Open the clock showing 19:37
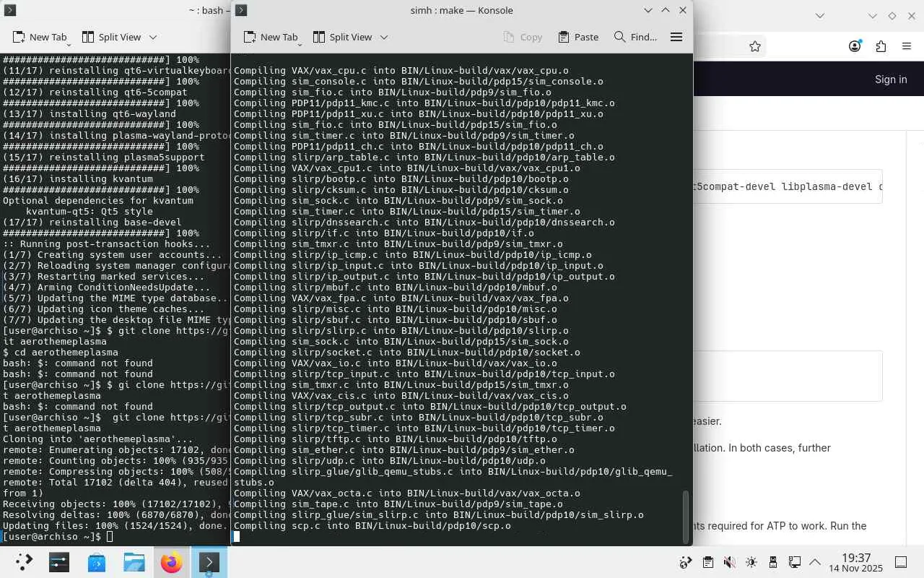Image resolution: width=924 pixels, height=578 pixels. (x=856, y=563)
